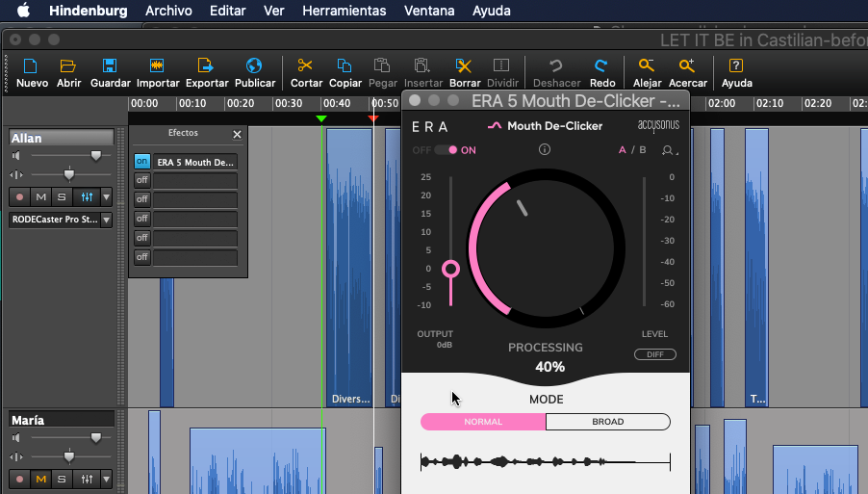Click the Allan track name field
This screenshot has height=494, width=868.
[x=62, y=138]
